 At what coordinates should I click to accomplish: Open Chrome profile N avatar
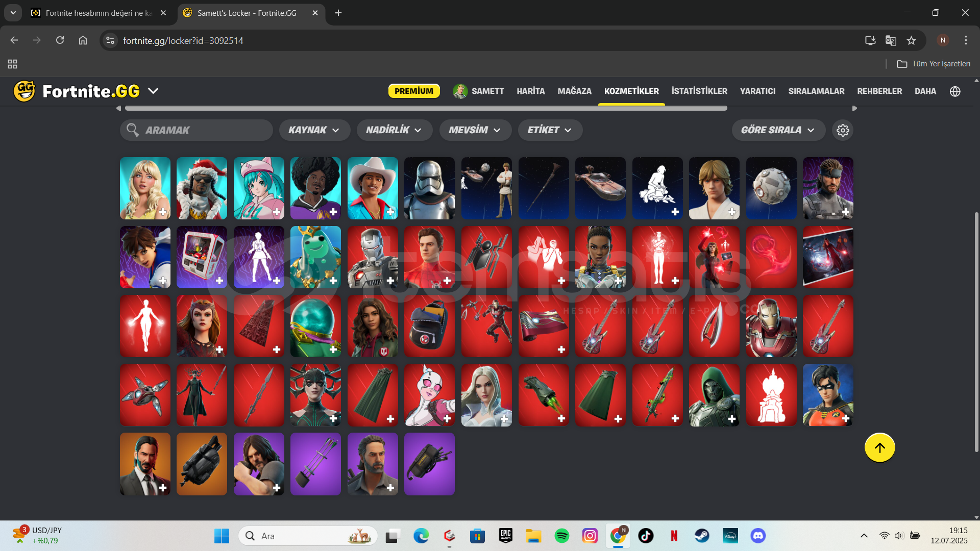943,40
